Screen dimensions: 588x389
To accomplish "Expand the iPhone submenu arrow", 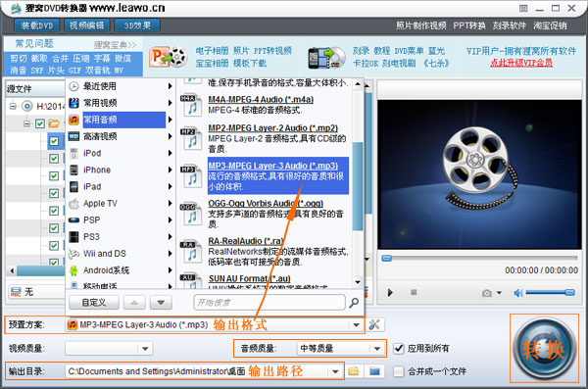I will (170, 170).
